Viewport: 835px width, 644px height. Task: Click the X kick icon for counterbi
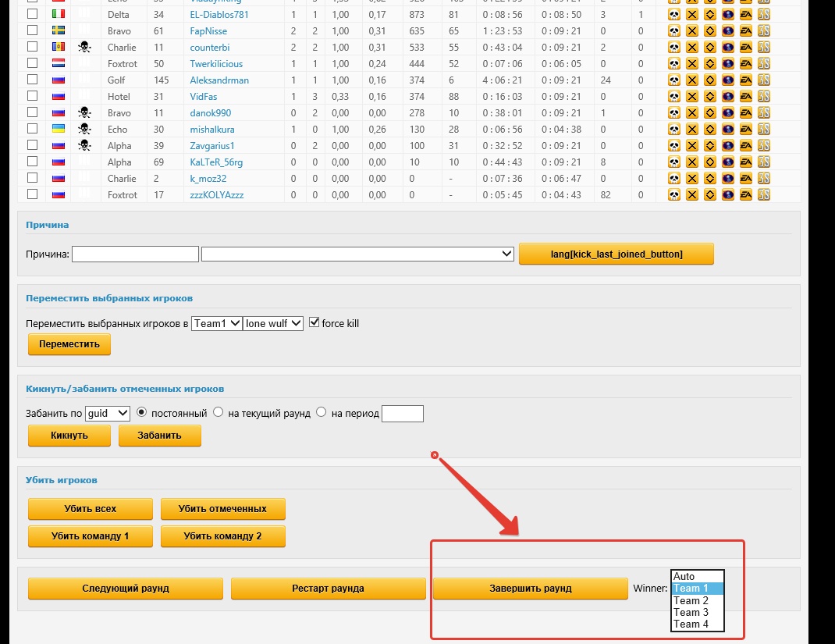click(691, 48)
